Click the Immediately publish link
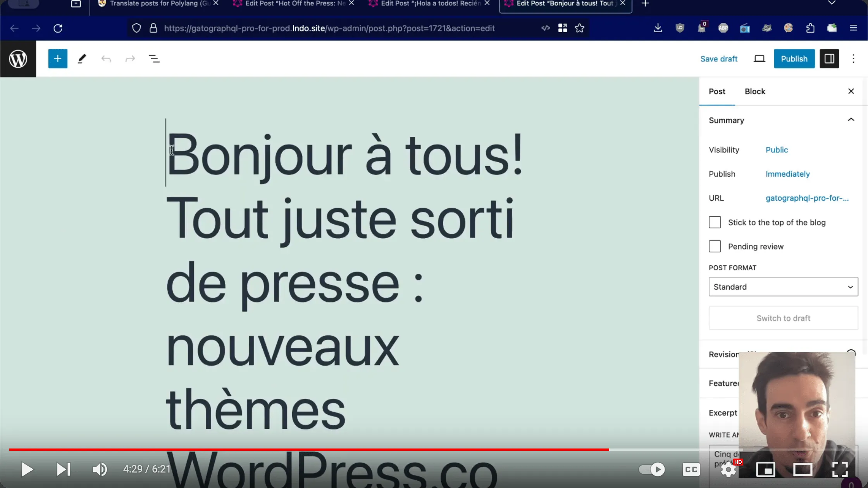 (x=787, y=174)
